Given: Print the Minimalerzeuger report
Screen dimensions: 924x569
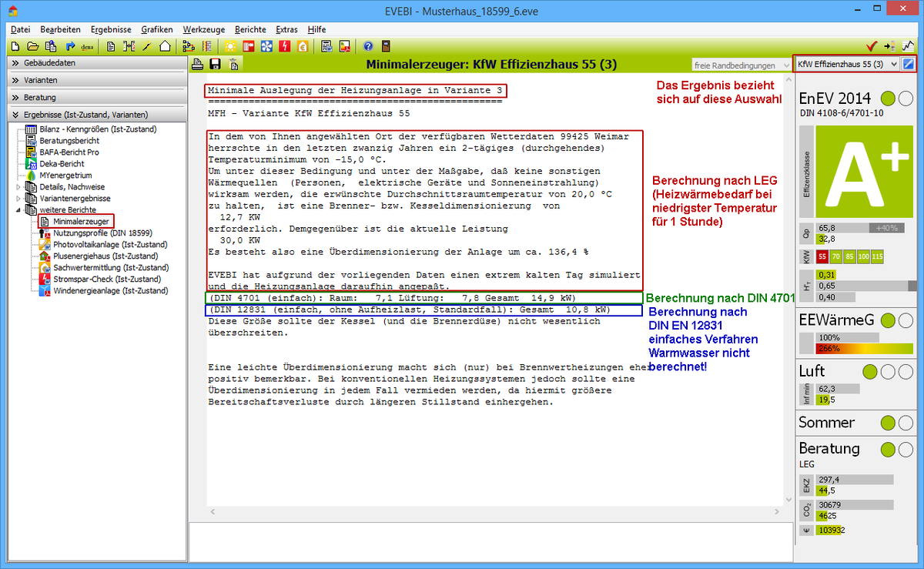Looking at the screenshot, I should pos(197,64).
